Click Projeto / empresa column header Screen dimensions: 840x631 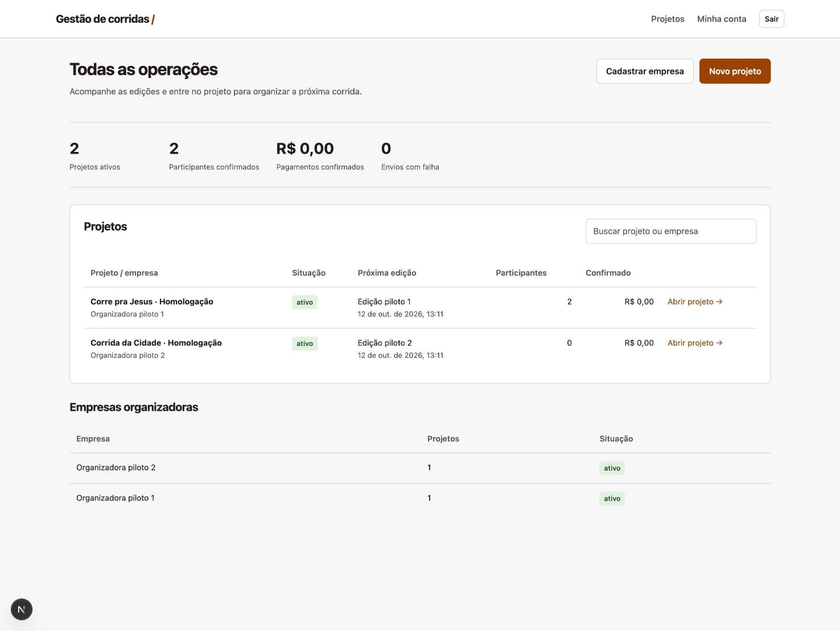(124, 273)
